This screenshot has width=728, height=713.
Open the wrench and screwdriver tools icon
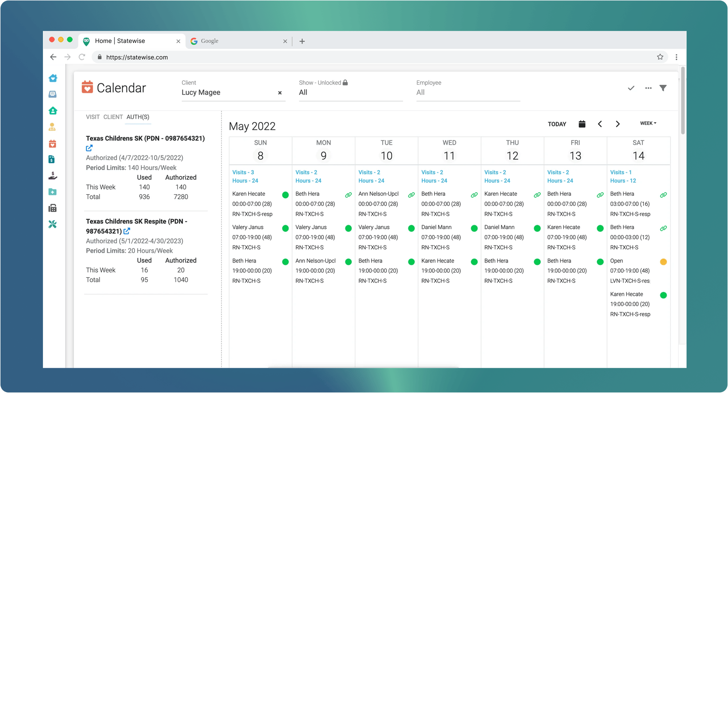[53, 224]
